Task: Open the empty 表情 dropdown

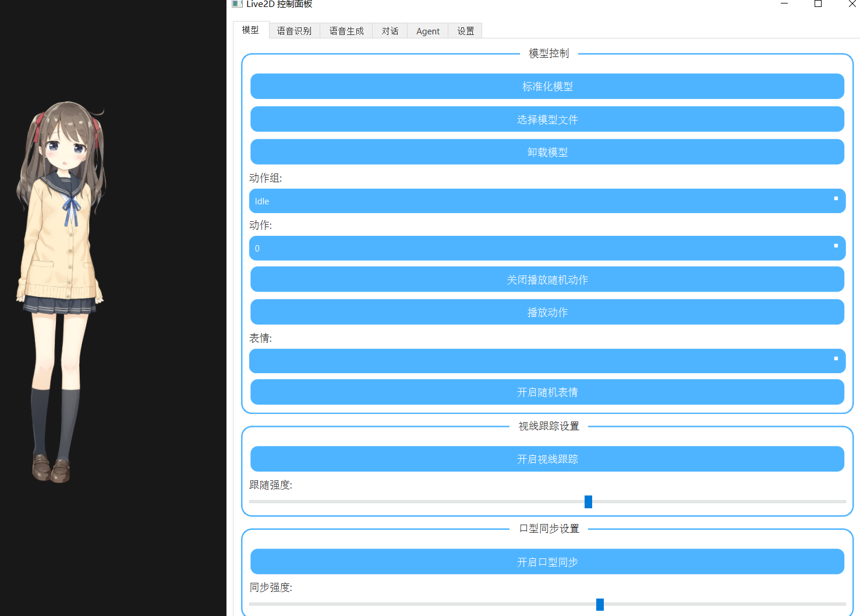Action: [x=547, y=361]
